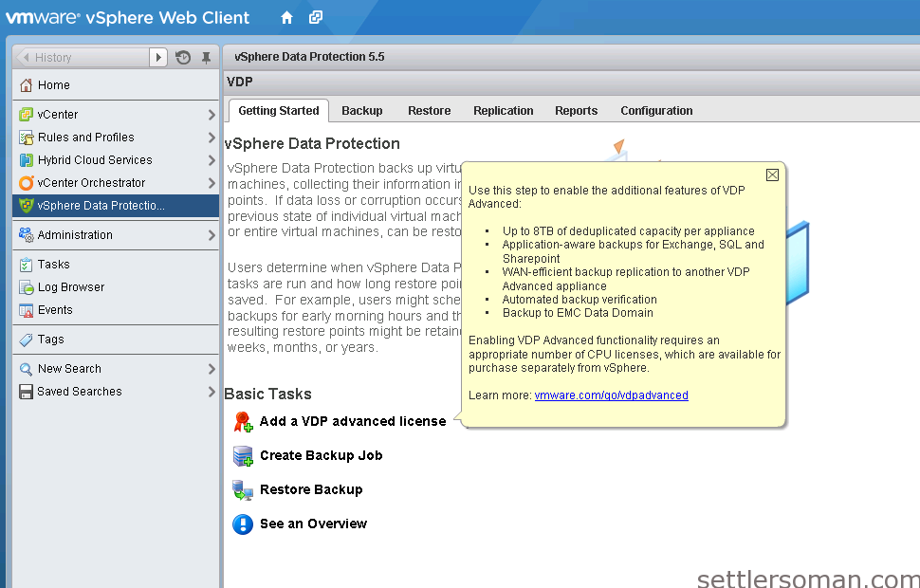
Task: Click the vCenter Orchestrator icon
Action: [x=26, y=183]
